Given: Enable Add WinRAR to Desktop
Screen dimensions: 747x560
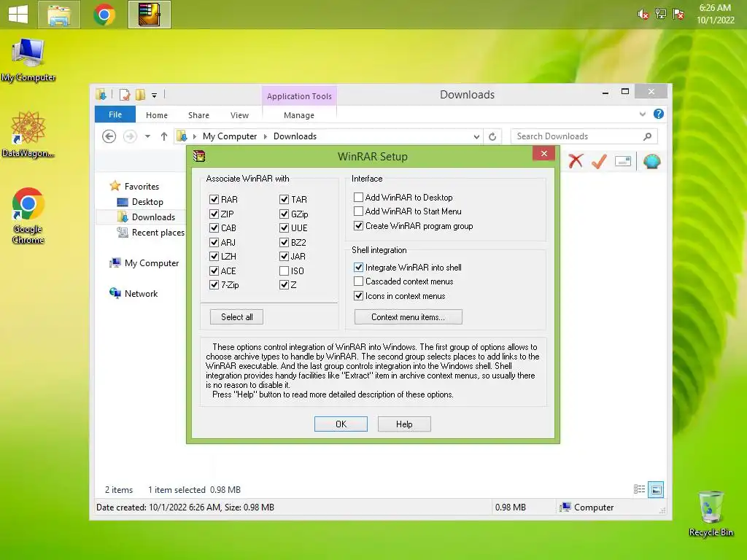Looking at the screenshot, I should [x=359, y=197].
